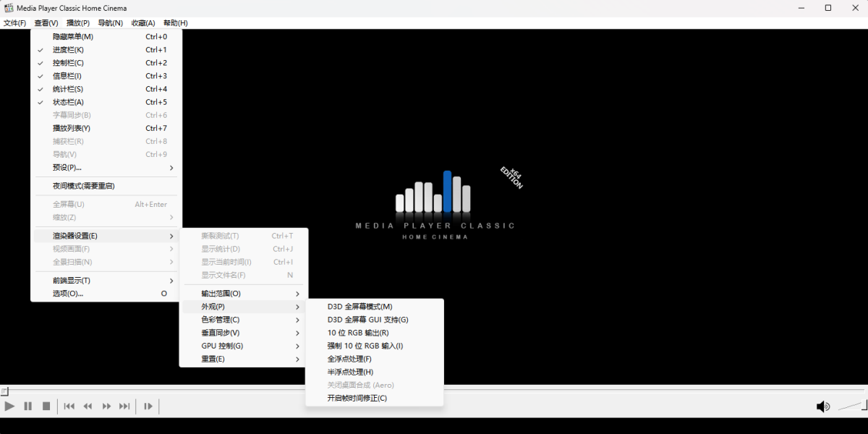Toggle 播放列表(Y) panel
The height and width of the screenshot is (434, 868).
click(106, 128)
